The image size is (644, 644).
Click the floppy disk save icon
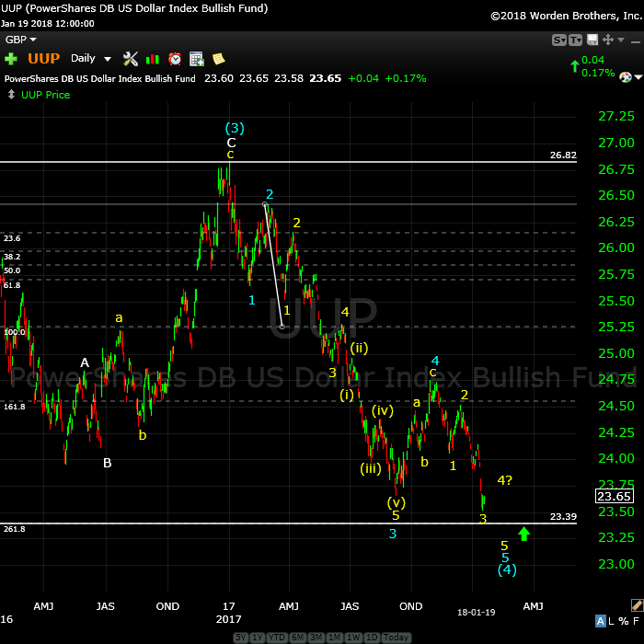click(x=592, y=40)
